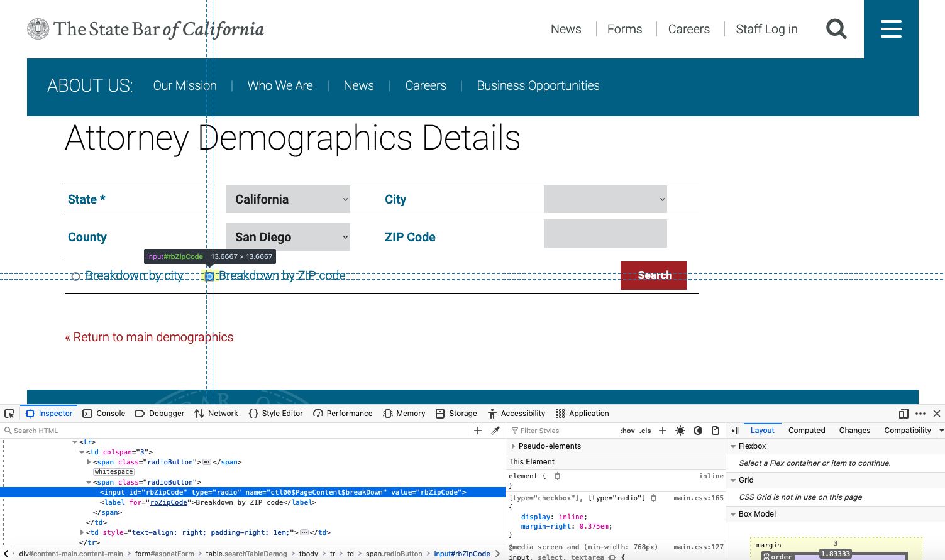Image resolution: width=945 pixels, height=560 pixels.
Task: Toggle .cls class list panel
Action: (645, 431)
